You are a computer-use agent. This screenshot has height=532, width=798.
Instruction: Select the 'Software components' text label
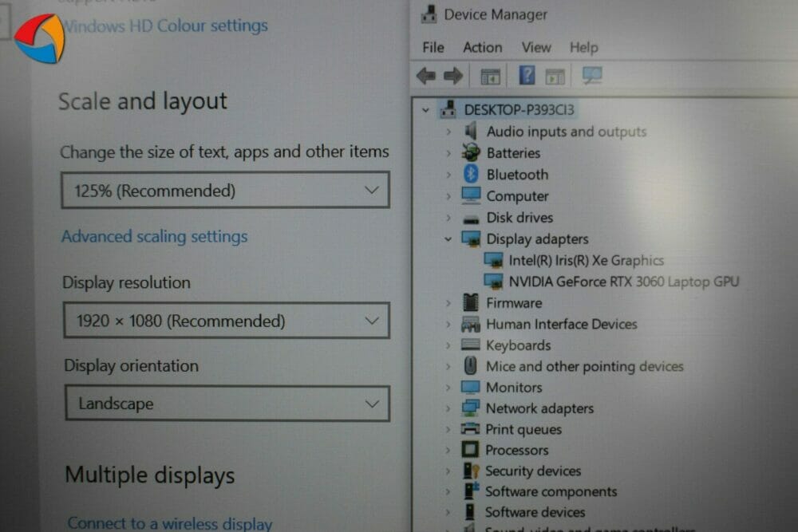[551, 492]
